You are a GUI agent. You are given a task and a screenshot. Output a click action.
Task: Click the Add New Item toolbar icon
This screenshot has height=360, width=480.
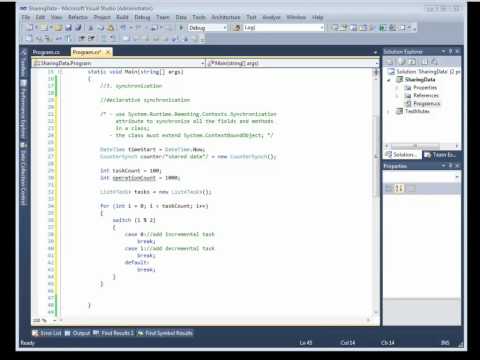[x=44, y=28]
